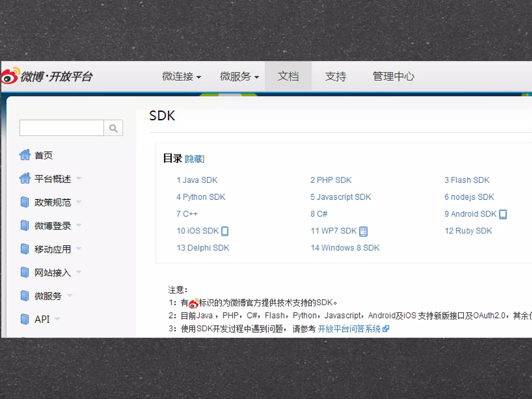Click the book icon beside API
532x399 pixels.
[25, 319]
